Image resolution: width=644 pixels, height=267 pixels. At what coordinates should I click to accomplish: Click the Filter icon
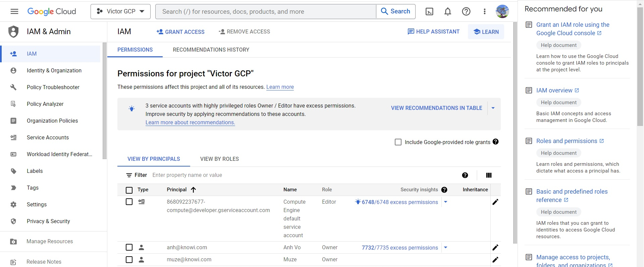(129, 175)
